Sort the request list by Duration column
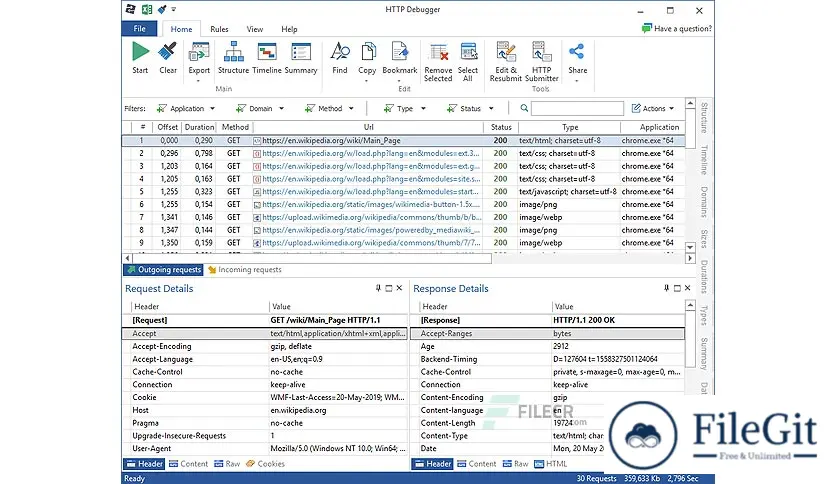 point(199,127)
